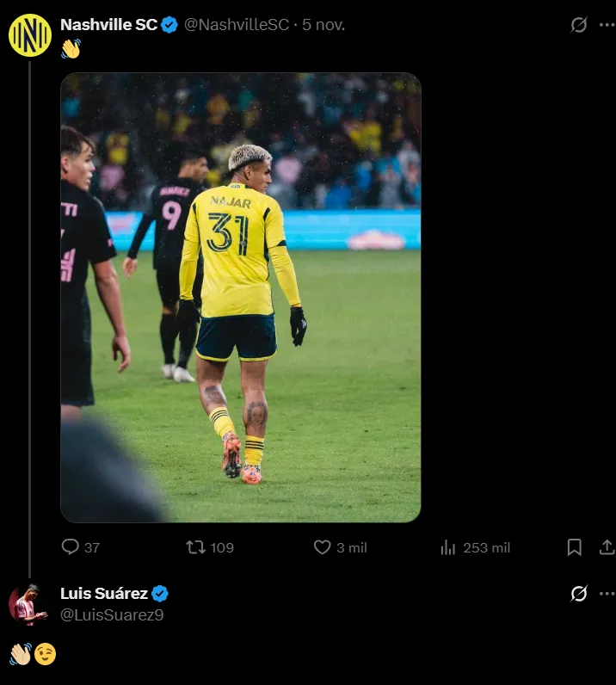Image resolution: width=616 pixels, height=685 pixels.
Task: Like the tweet with 3 mil likes
Action: pos(323,547)
